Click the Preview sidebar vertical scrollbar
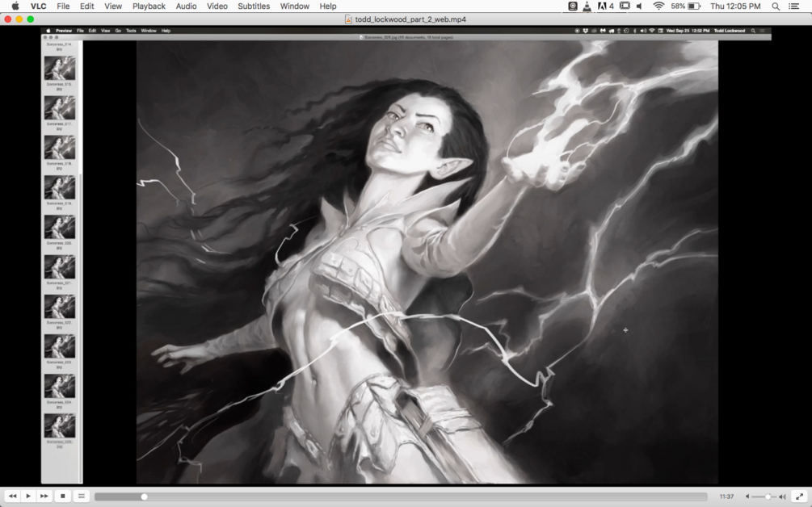The height and width of the screenshot is (507, 812). (x=80, y=328)
